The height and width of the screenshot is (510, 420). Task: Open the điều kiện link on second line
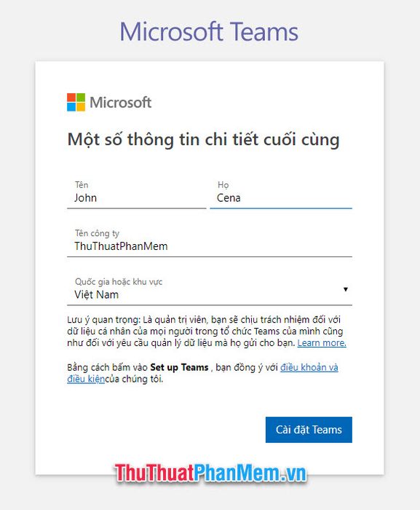[86, 379]
